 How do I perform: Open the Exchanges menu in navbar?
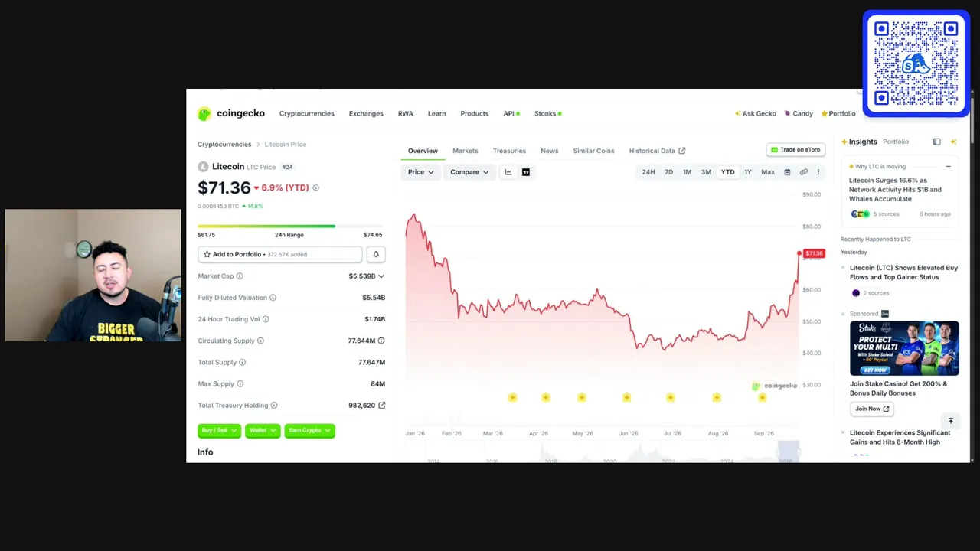(366, 113)
